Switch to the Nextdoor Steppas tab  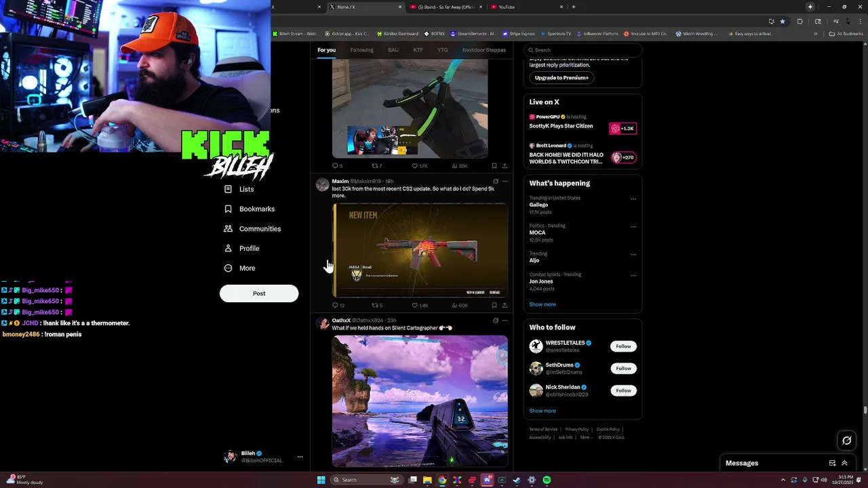click(x=484, y=50)
